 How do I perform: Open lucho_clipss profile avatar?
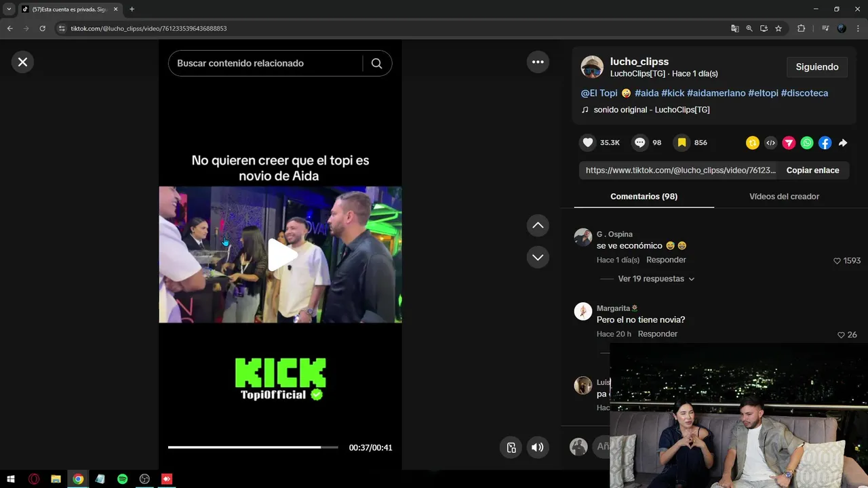(592, 66)
